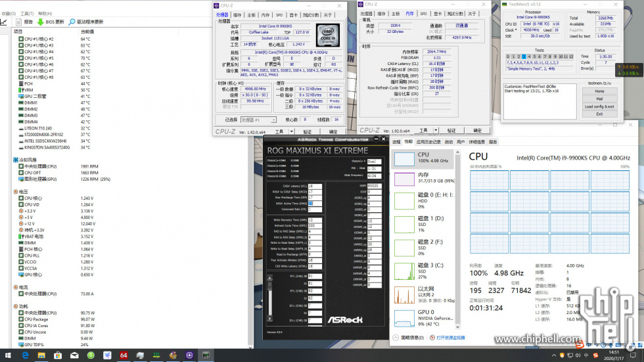The width and height of the screenshot is (644, 362).
Task: Select Ethernet in Task Manager sidebar
Action: [x=424, y=294]
